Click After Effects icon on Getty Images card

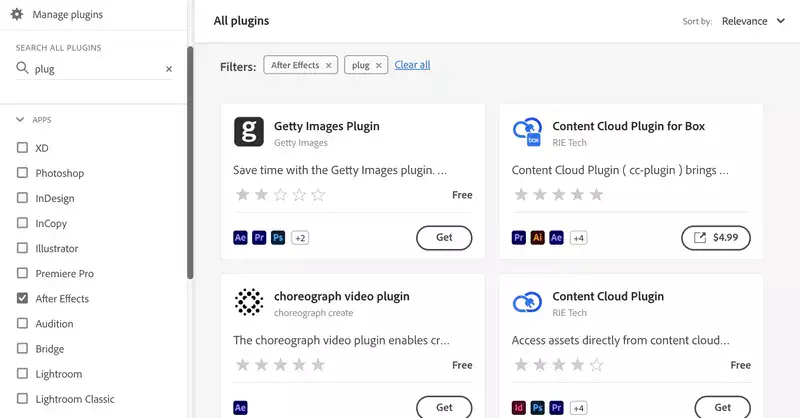coord(240,238)
